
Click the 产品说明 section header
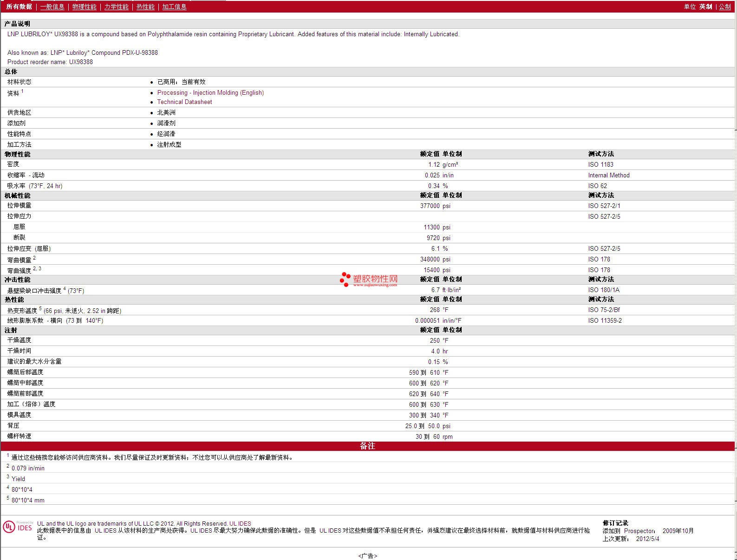coord(17,24)
